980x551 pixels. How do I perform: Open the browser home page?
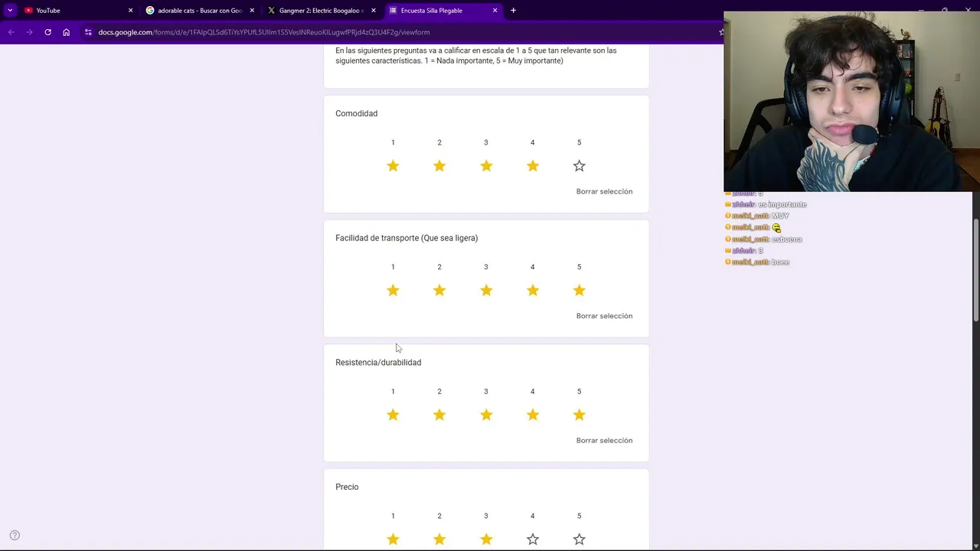click(66, 32)
